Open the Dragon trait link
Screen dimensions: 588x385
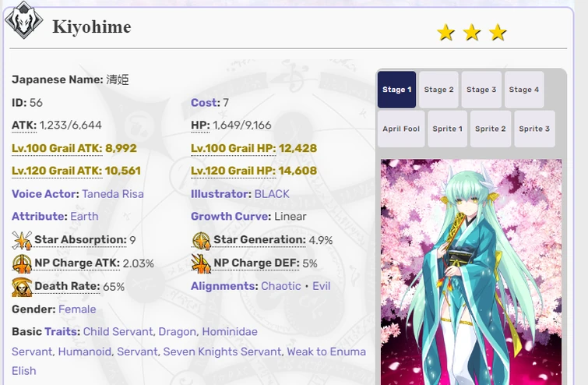coord(177,332)
